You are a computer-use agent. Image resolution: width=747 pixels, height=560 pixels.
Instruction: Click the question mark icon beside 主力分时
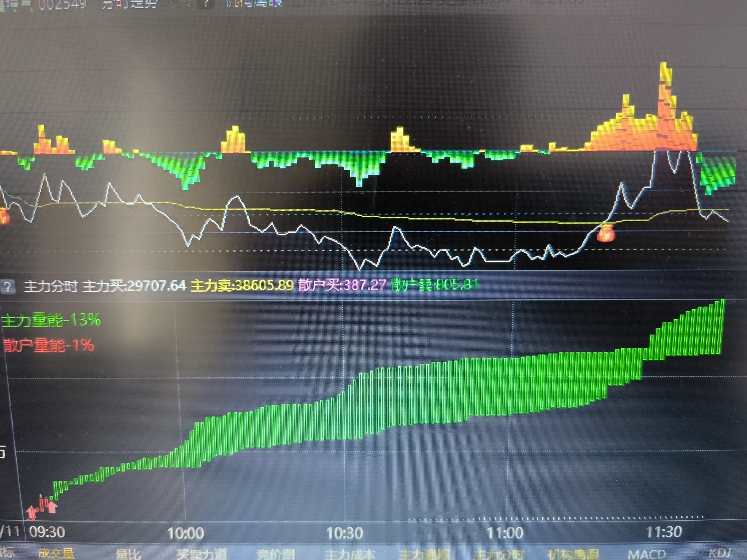coord(8,286)
